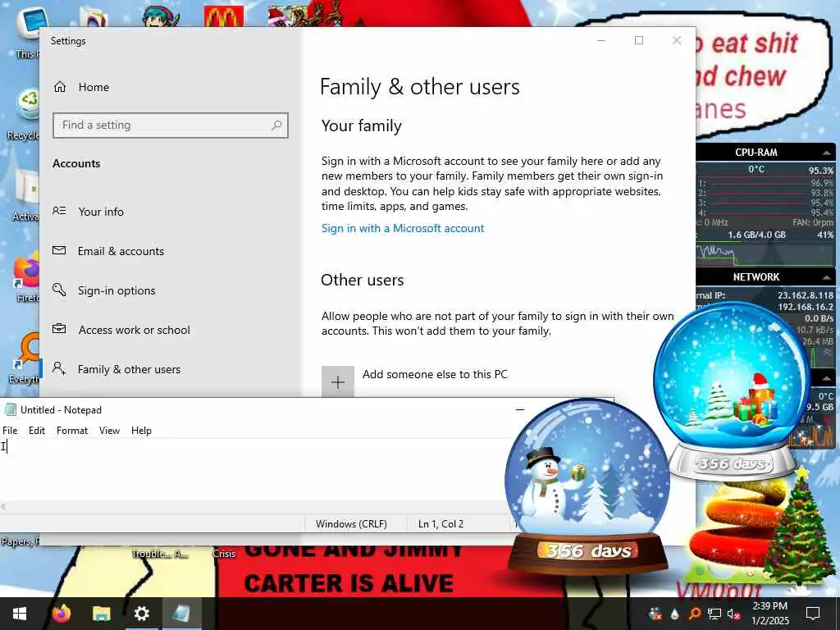The width and height of the screenshot is (840, 630).
Task: Open File Explorer from the taskbar
Action: 101,614
